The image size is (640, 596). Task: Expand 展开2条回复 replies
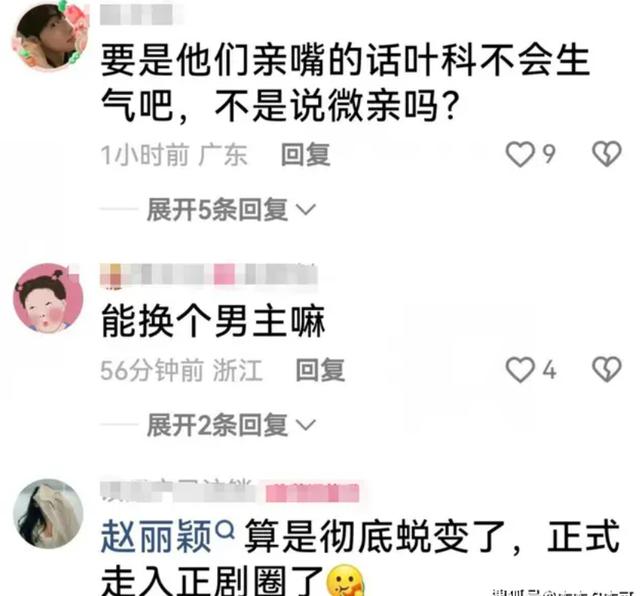click(218, 425)
